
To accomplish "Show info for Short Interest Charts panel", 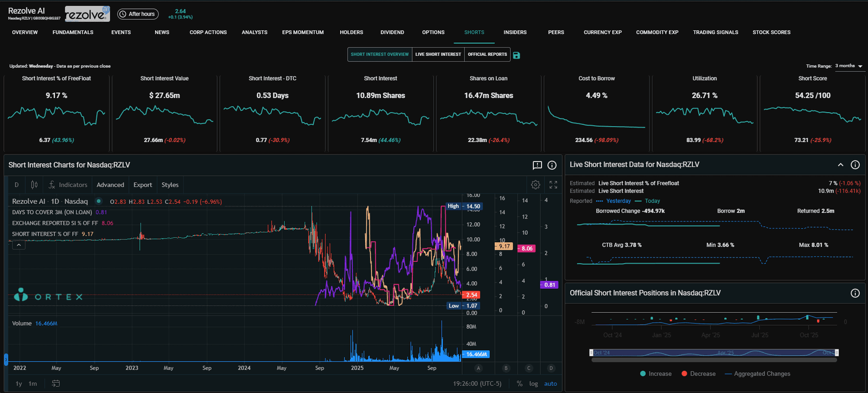I will 552,165.
